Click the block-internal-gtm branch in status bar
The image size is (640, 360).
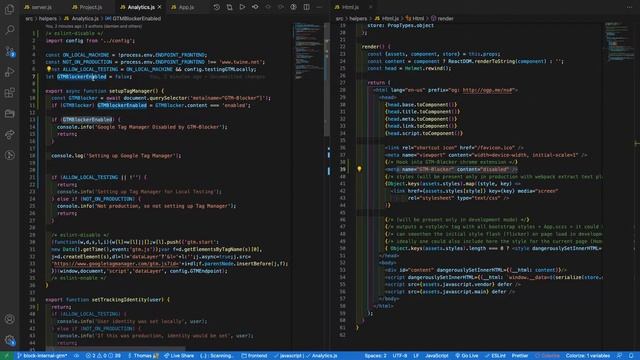coord(42,356)
